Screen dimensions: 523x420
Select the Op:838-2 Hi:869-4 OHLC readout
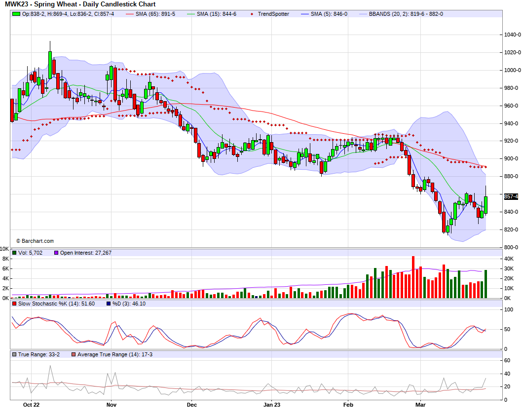pyautogui.click(x=68, y=14)
